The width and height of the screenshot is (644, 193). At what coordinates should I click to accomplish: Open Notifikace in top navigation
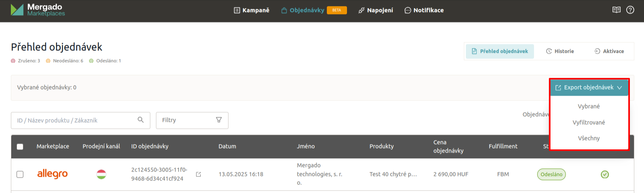(x=424, y=10)
